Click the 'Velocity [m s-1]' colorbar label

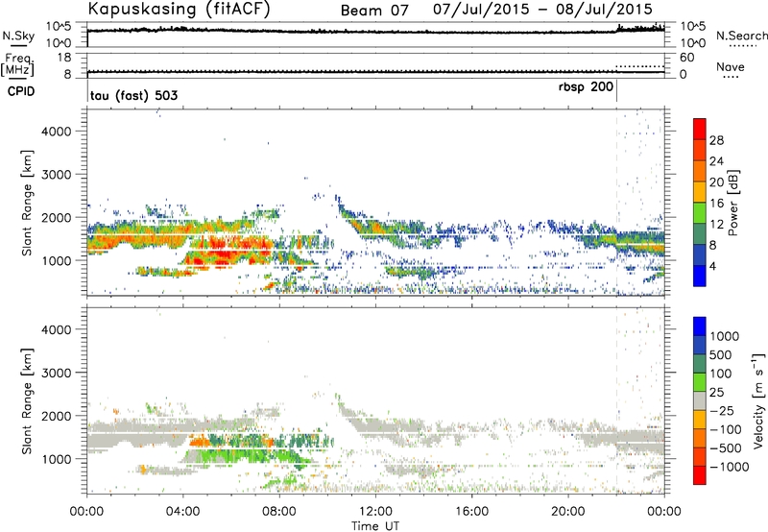click(758, 400)
